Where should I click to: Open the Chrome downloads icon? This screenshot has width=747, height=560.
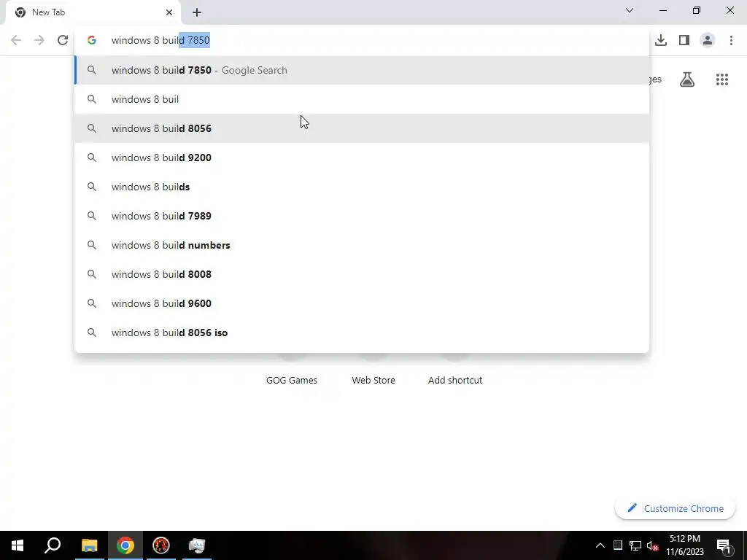(x=661, y=40)
